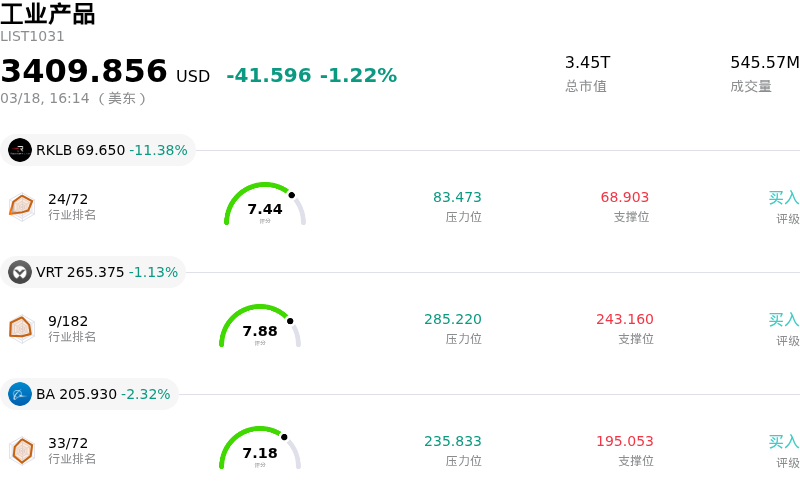Open BA radar chart icon

pyautogui.click(x=21, y=449)
